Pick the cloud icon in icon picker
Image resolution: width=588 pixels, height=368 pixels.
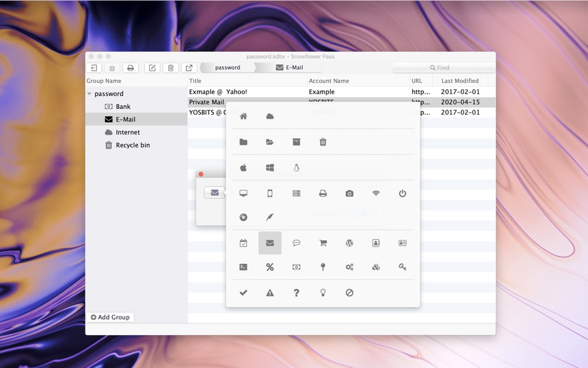(270, 116)
